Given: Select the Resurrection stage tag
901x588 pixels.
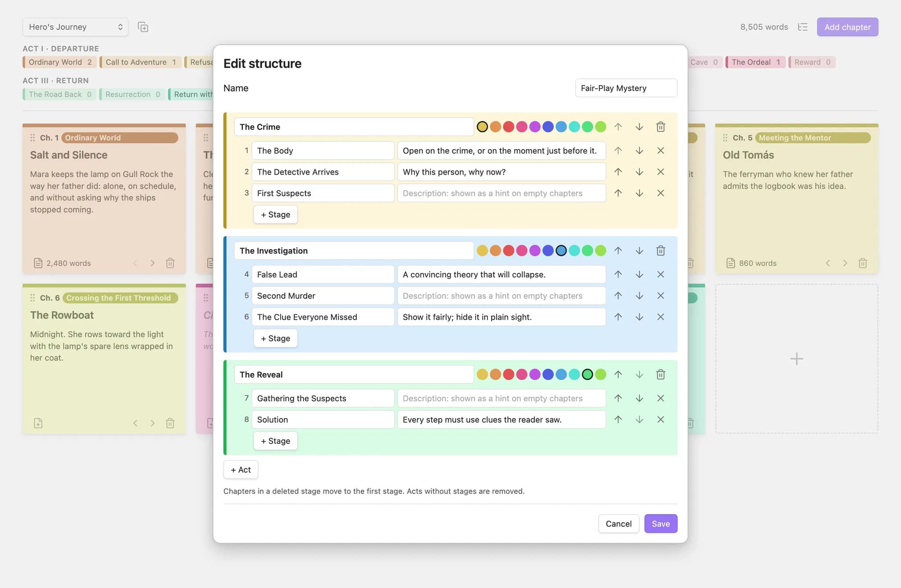Looking at the screenshot, I should pyautogui.click(x=132, y=94).
